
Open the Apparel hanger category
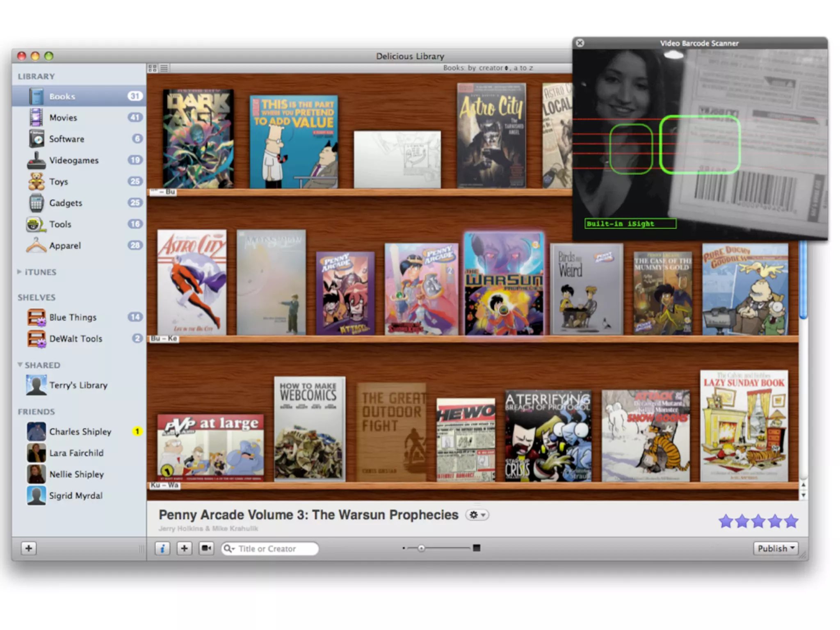coord(36,245)
